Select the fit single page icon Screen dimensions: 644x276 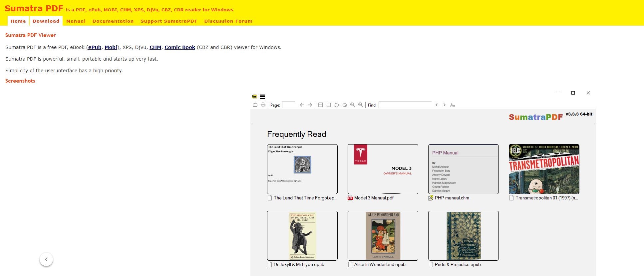[x=329, y=105]
